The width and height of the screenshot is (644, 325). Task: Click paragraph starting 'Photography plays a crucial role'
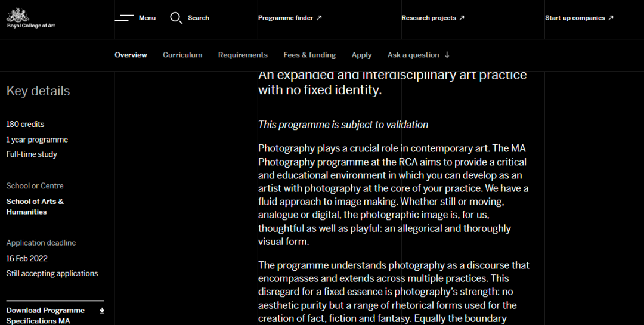pos(393,195)
